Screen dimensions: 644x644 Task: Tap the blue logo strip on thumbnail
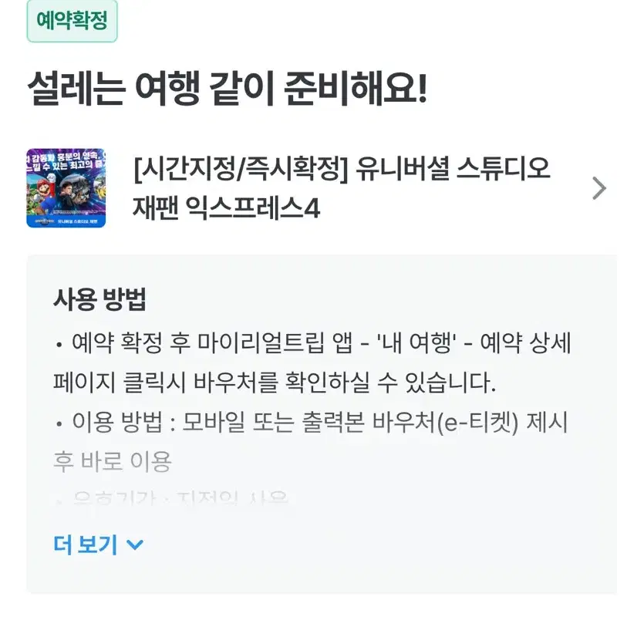[x=66, y=221]
